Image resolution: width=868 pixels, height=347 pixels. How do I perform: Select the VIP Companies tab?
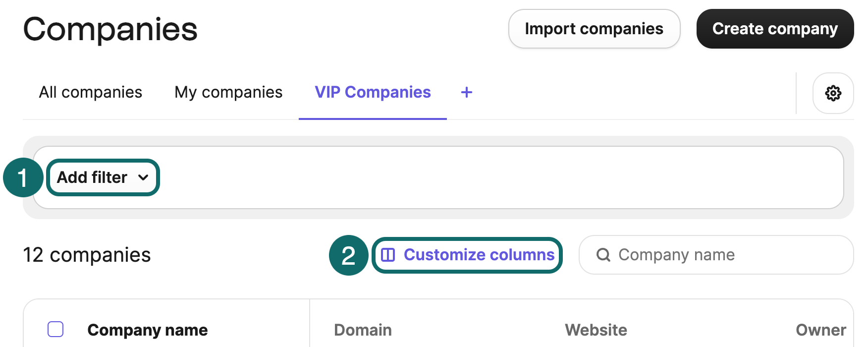coord(372,92)
